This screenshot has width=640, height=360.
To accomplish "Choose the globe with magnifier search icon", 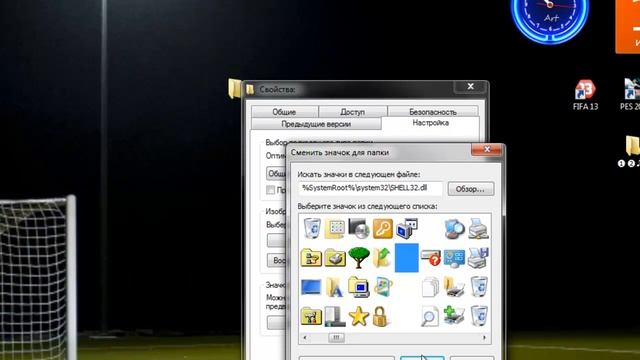I will [454, 229].
